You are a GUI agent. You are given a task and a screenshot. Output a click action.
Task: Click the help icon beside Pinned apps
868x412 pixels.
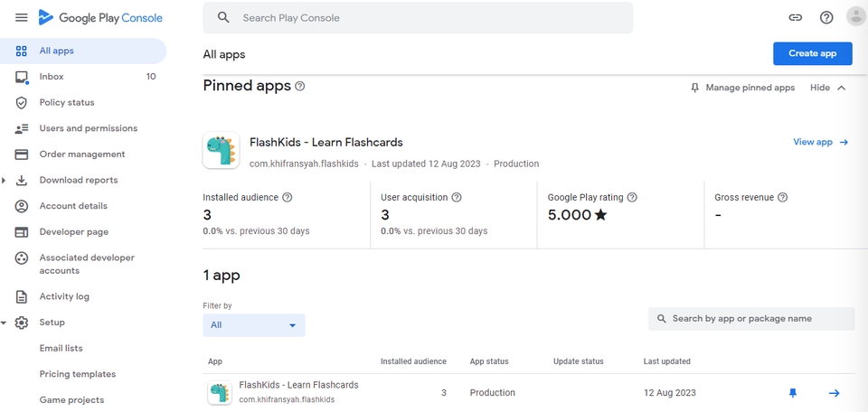click(x=300, y=86)
